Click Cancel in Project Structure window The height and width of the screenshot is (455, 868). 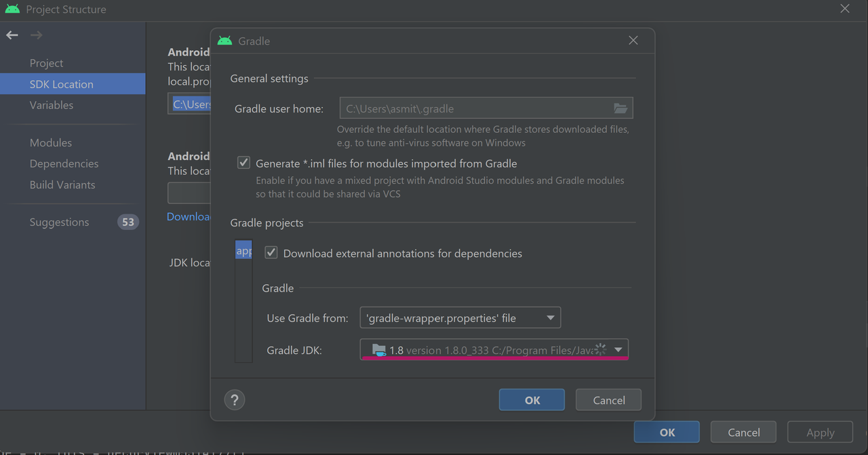[x=744, y=432]
